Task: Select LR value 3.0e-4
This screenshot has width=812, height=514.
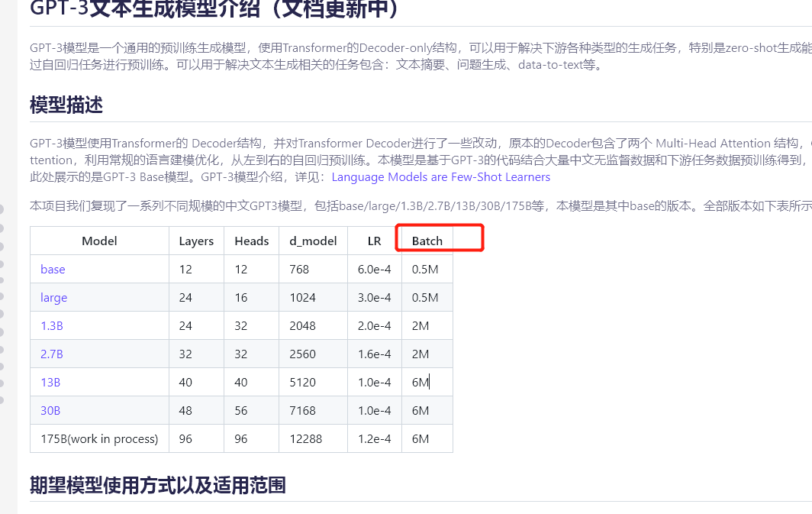Action: click(x=375, y=298)
